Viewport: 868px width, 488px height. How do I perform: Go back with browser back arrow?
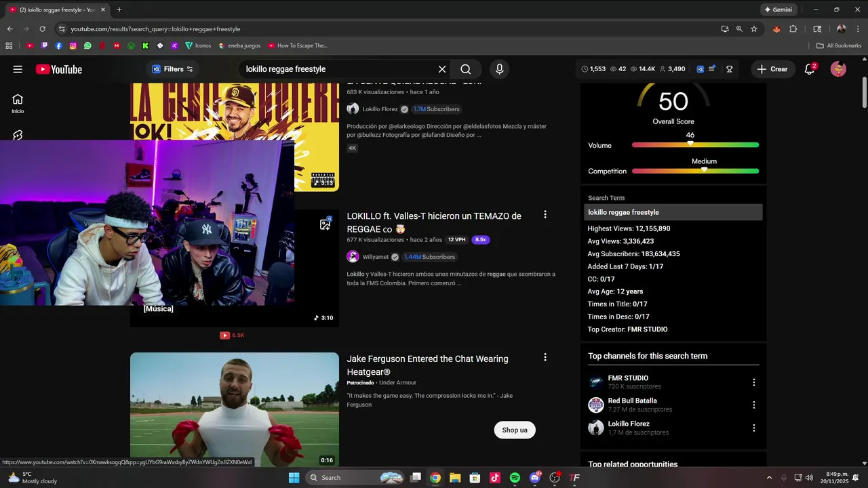(9, 29)
